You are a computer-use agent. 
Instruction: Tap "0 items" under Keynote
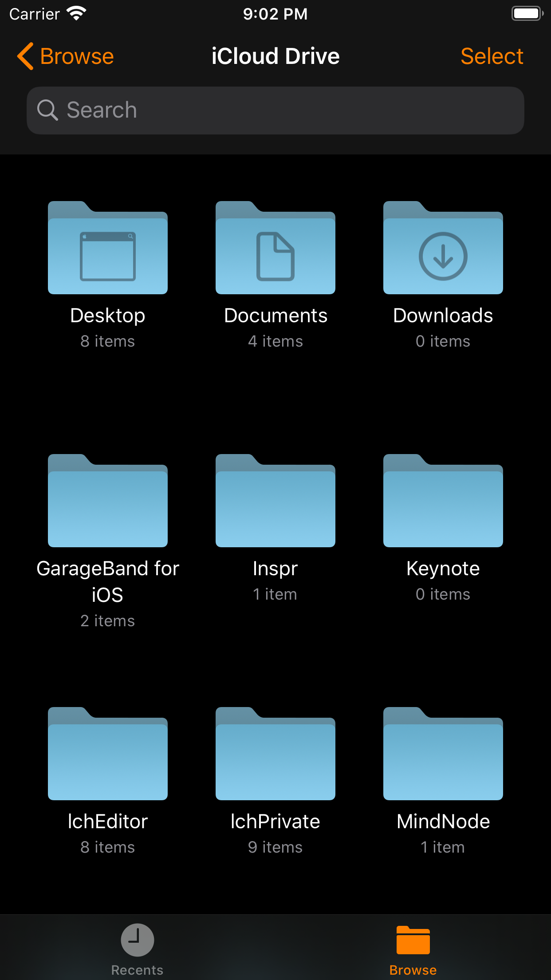pyautogui.click(x=443, y=594)
